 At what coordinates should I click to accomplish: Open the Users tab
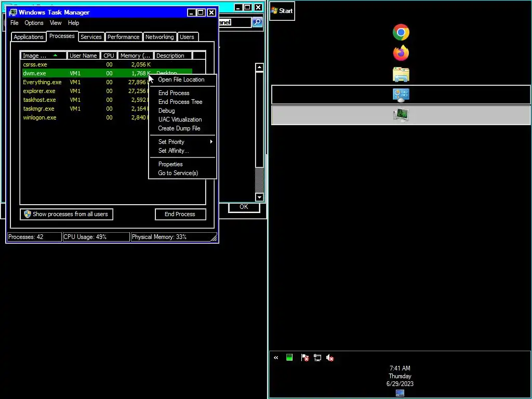[187, 37]
